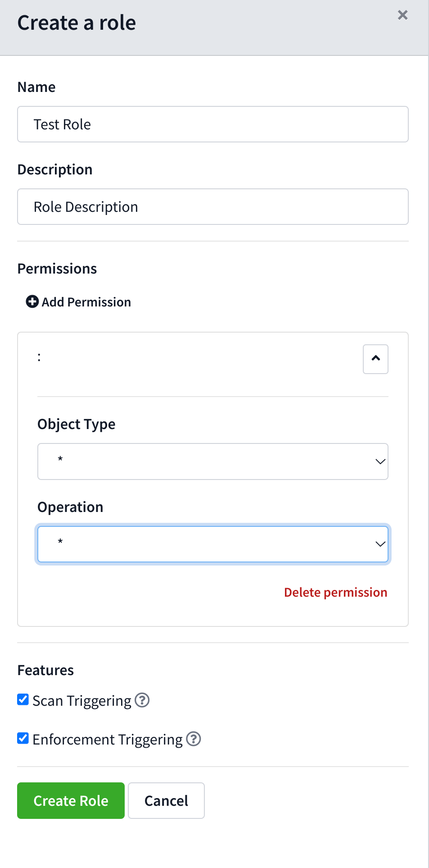Open help icon next to Scan Triggering
This screenshot has height=868, width=429.
[142, 700]
